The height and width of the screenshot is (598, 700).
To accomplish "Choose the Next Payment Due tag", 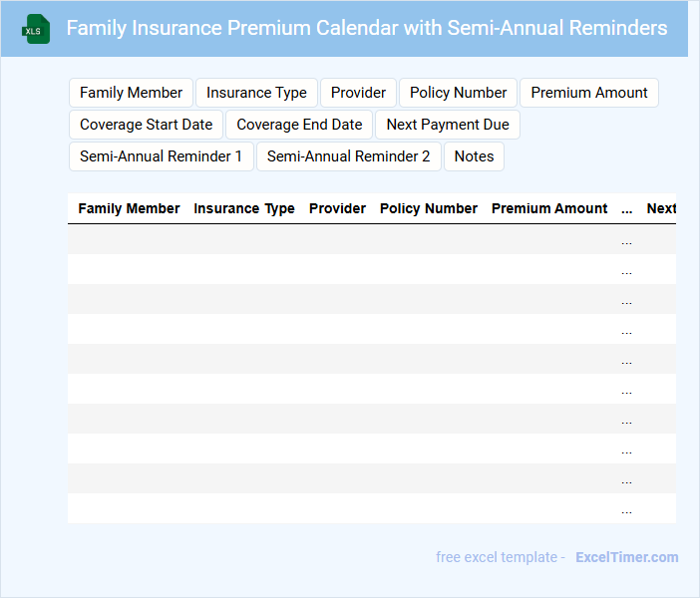I will (447, 125).
